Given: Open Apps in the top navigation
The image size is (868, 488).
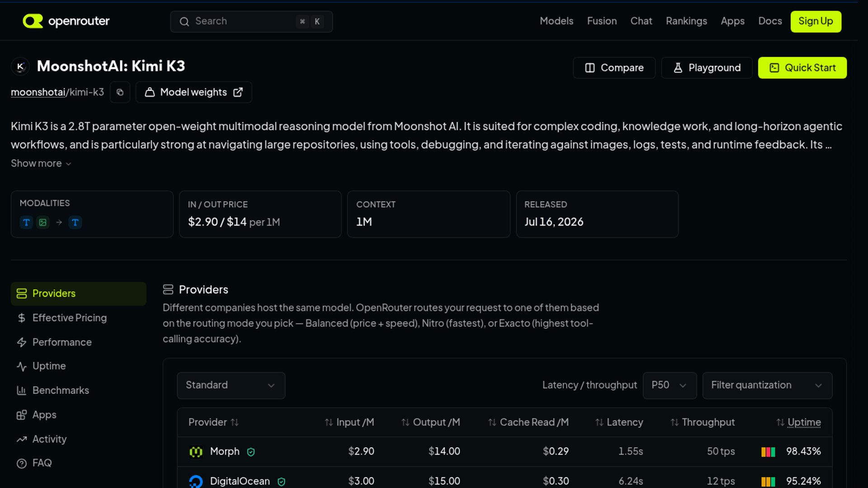Looking at the screenshot, I should pyautogui.click(x=732, y=21).
